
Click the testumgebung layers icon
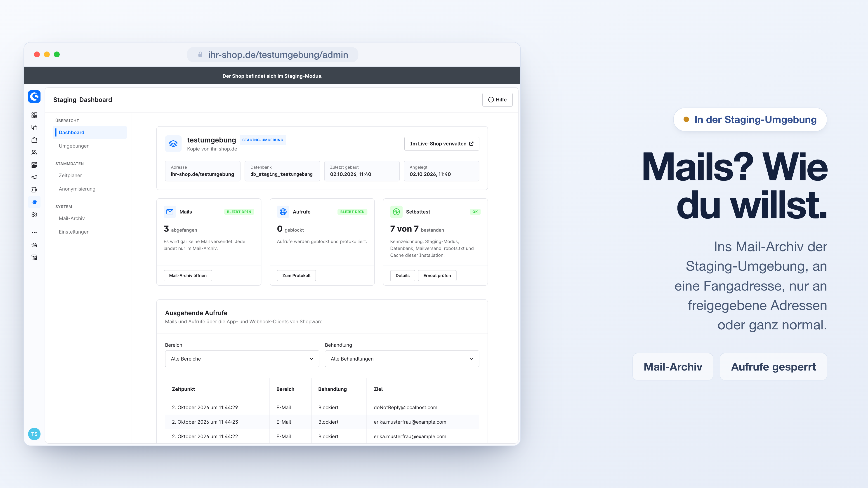[173, 143]
